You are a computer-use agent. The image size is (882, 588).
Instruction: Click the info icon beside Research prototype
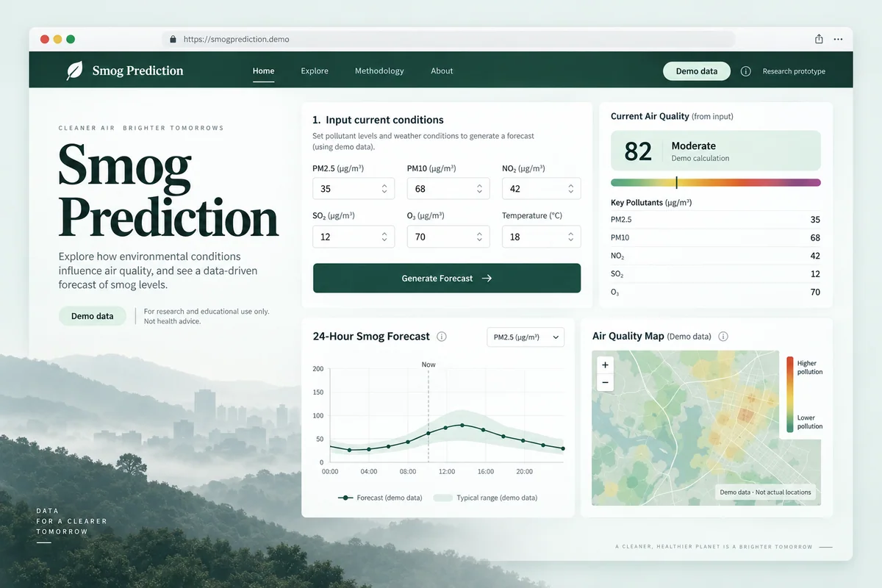click(745, 71)
